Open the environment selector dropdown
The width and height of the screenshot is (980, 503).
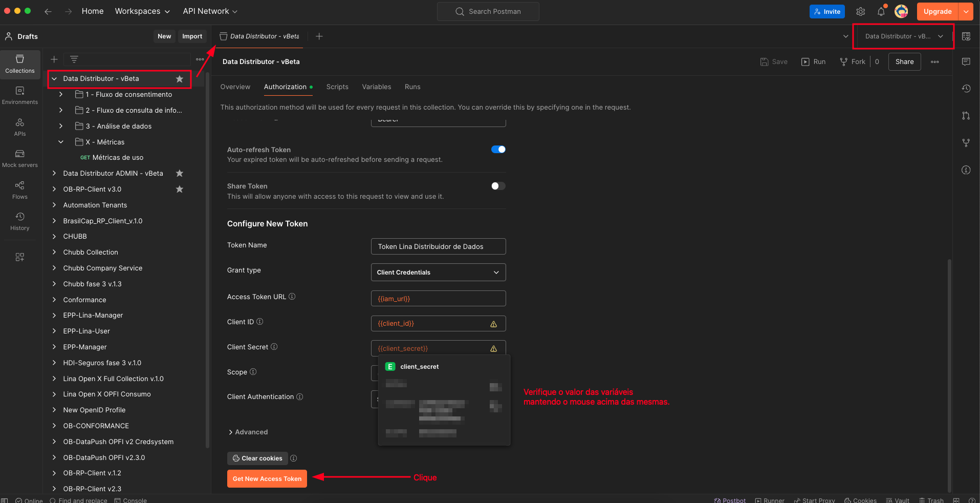click(x=904, y=36)
